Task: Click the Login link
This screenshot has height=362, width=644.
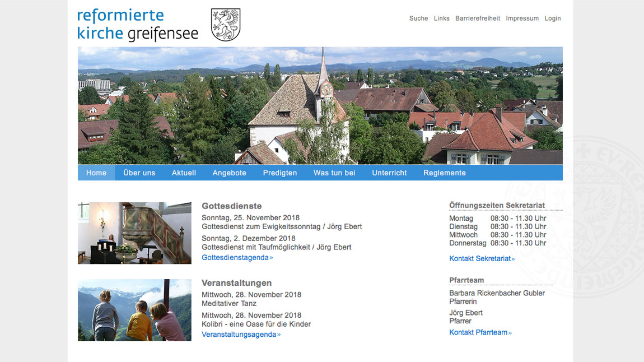Action: [x=552, y=18]
